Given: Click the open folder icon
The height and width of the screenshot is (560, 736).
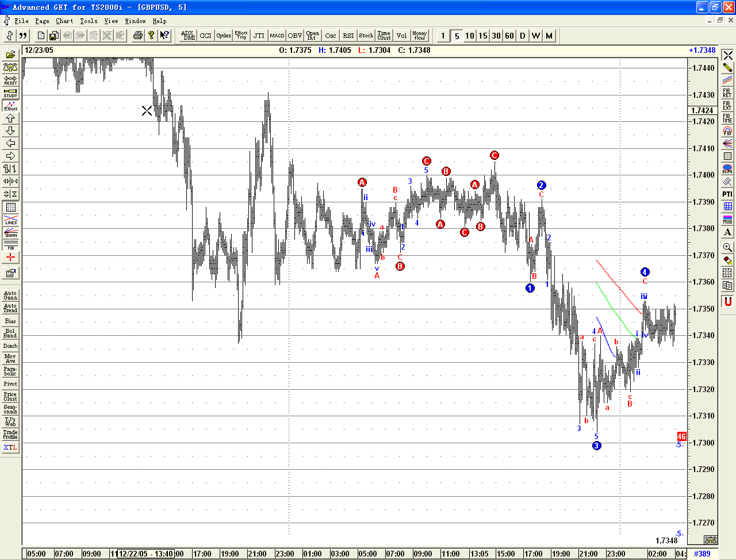Looking at the screenshot, I should (10, 55).
